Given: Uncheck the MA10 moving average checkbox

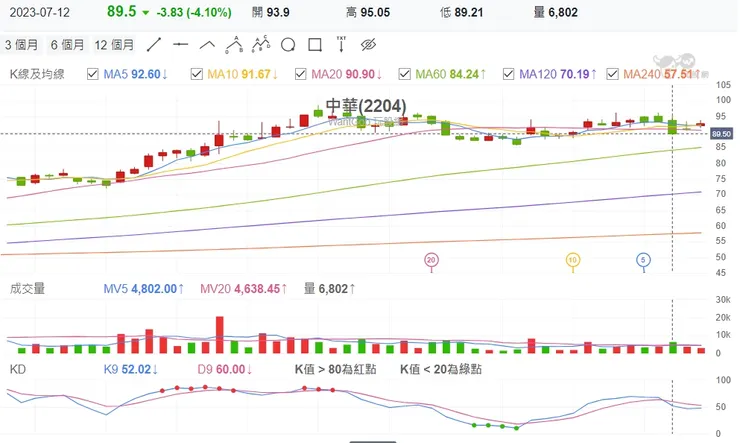Looking at the screenshot, I should [x=196, y=74].
